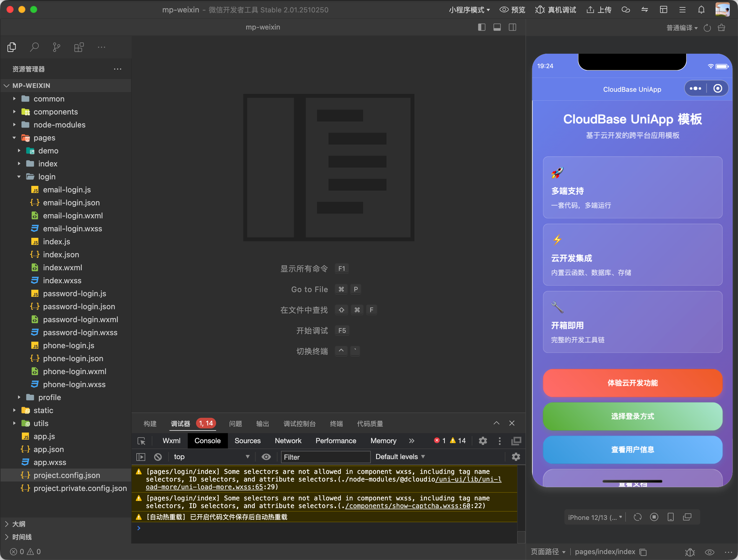Open the extensions icon in activity bar

pyautogui.click(x=79, y=48)
